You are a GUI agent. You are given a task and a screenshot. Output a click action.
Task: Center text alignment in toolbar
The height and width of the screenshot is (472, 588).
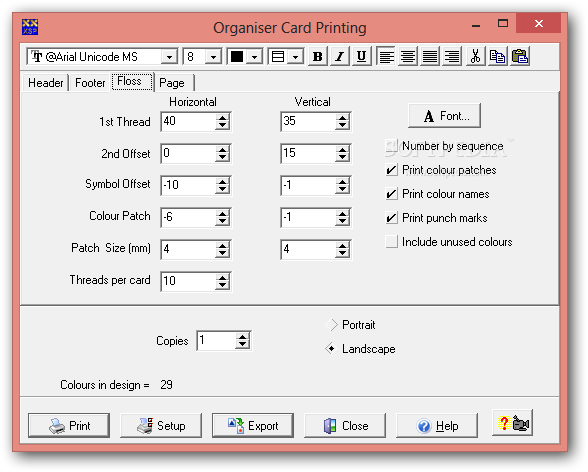click(408, 57)
